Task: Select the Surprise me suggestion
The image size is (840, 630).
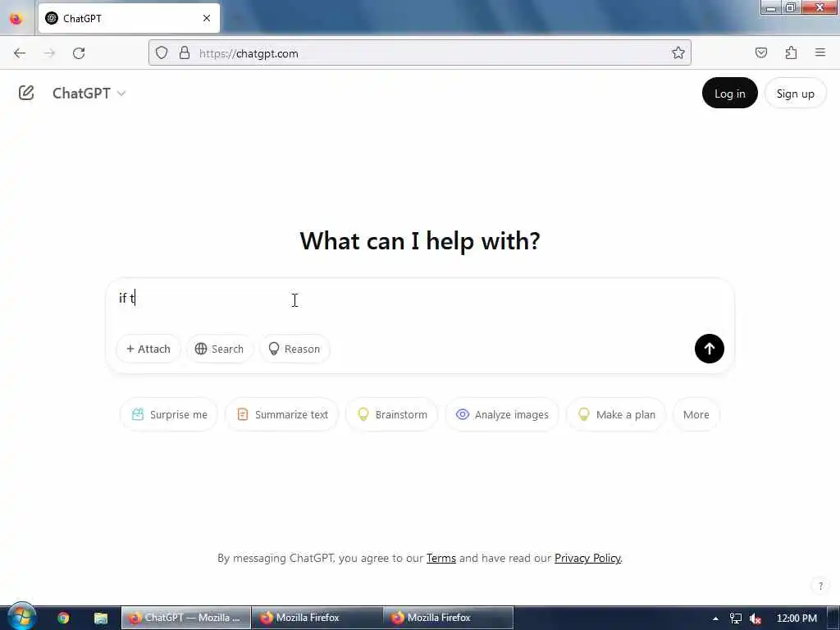Action: (169, 414)
